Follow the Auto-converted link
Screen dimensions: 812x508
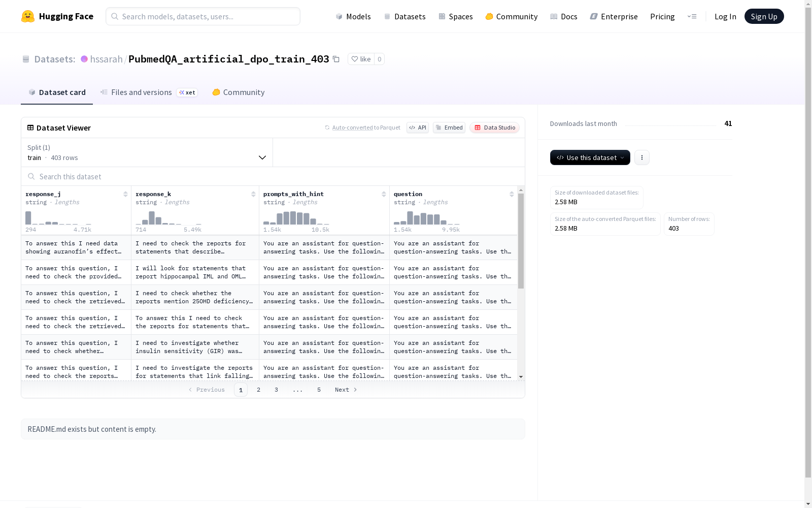point(352,128)
